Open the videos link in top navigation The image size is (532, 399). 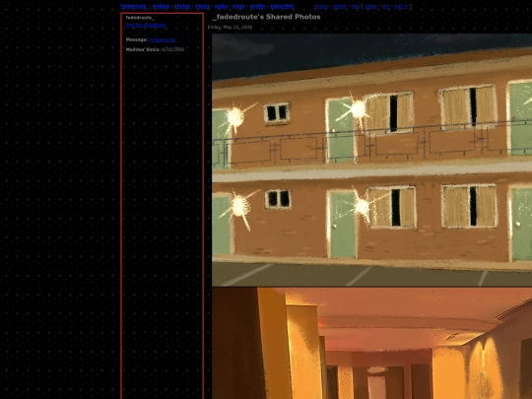(x=203, y=6)
